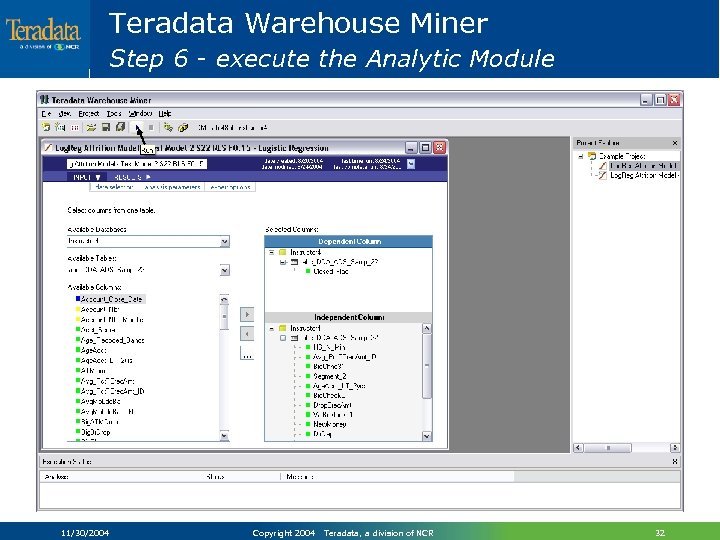Close the Execution Status panel

pos(675,461)
